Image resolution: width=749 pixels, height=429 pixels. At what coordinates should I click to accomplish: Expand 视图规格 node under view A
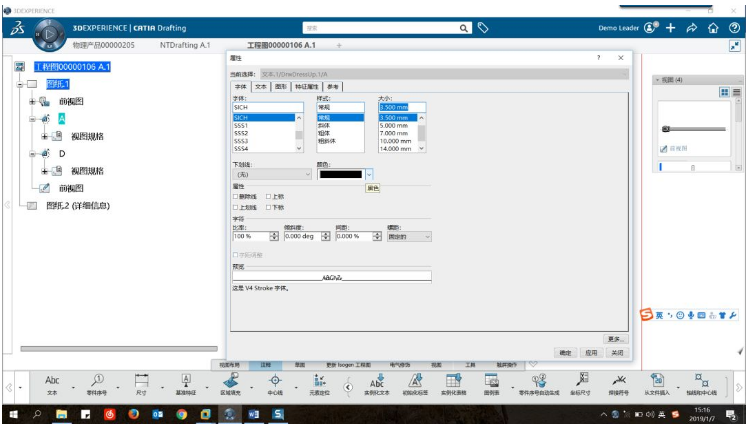[44, 136]
